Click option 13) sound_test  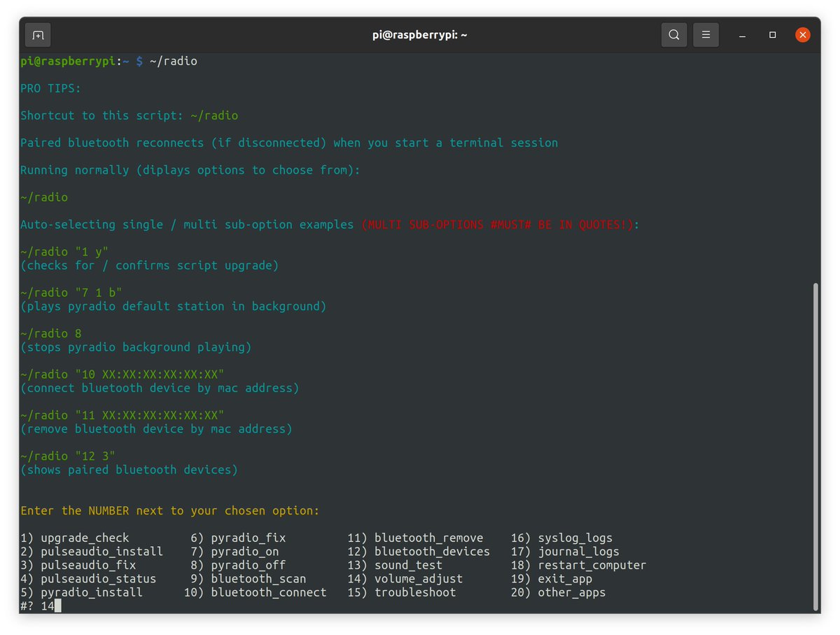click(x=395, y=565)
